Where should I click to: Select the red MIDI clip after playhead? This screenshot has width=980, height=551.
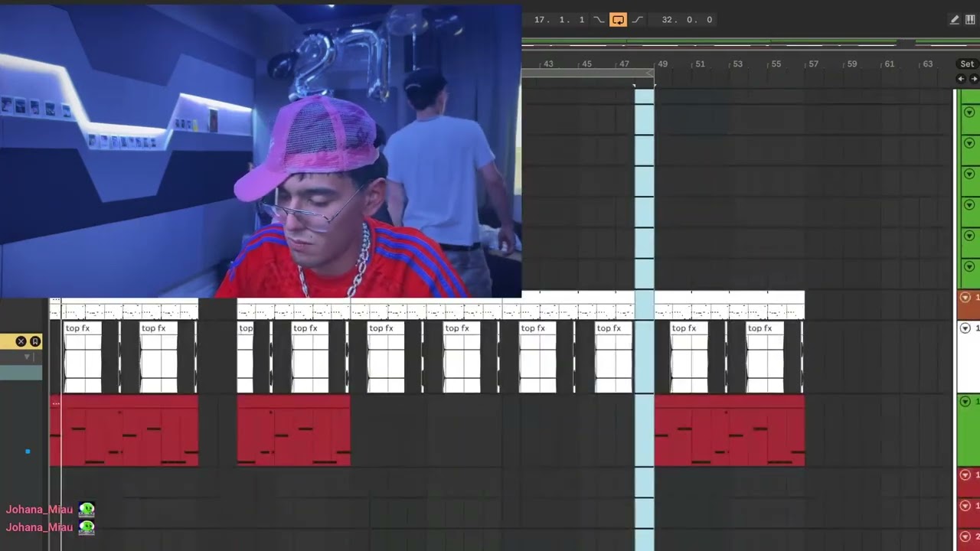(730, 431)
